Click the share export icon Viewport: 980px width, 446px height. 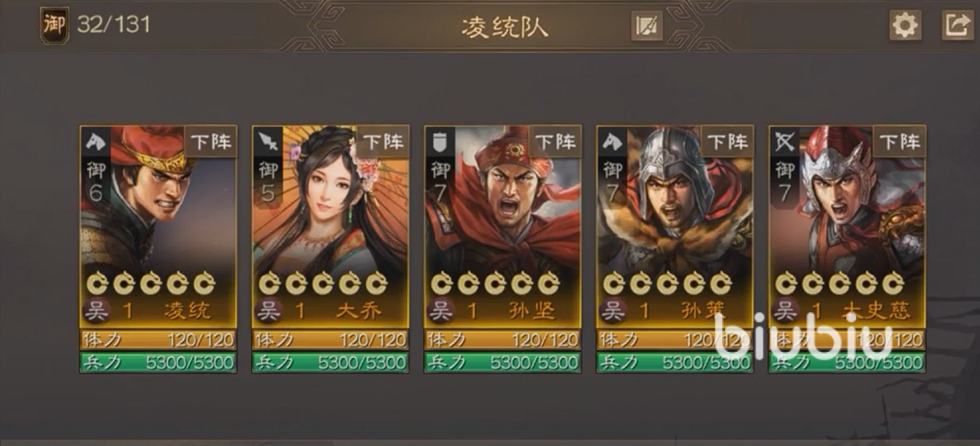click(957, 25)
